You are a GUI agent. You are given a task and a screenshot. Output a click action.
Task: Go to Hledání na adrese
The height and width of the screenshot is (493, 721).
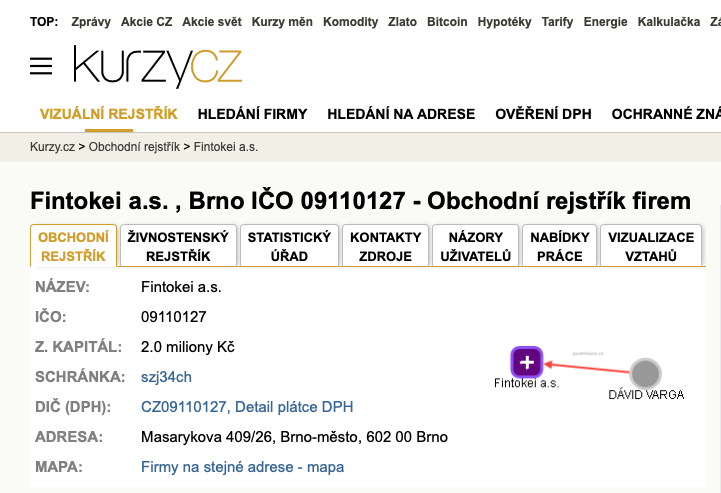401,114
